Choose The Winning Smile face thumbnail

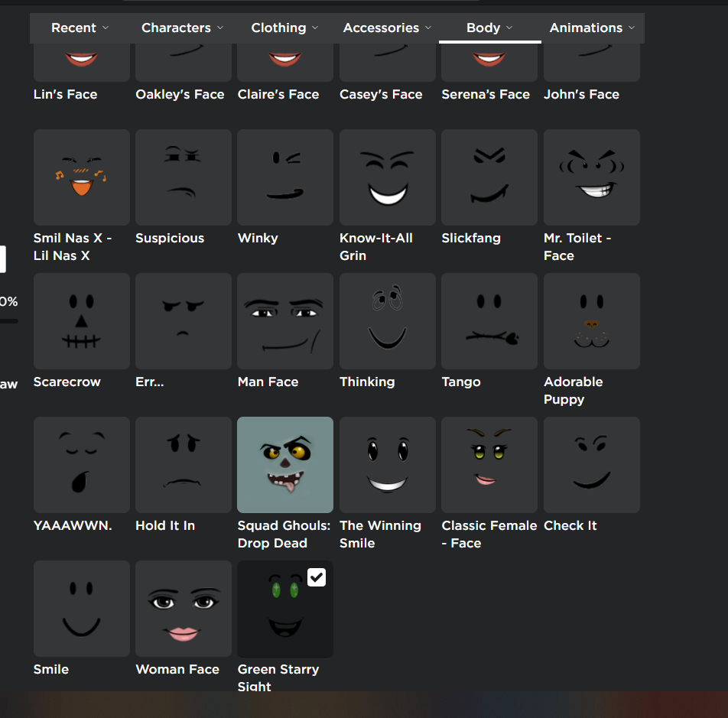pos(388,465)
